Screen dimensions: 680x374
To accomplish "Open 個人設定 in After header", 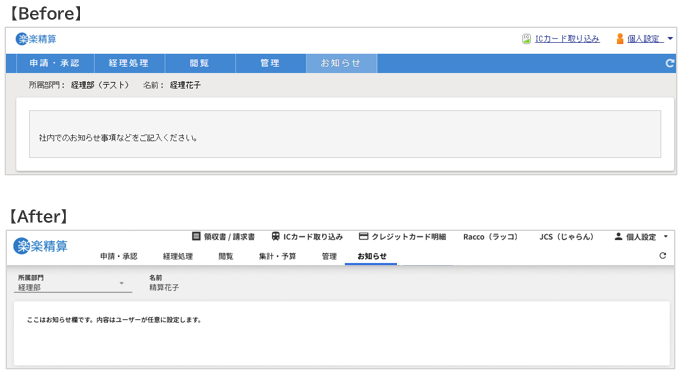I will coord(641,236).
